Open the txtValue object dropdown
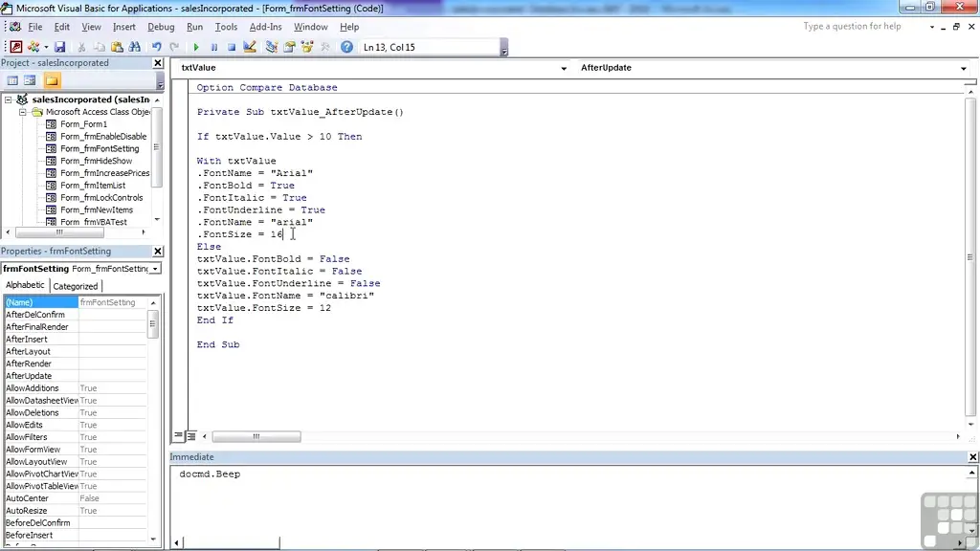 tap(563, 68)
